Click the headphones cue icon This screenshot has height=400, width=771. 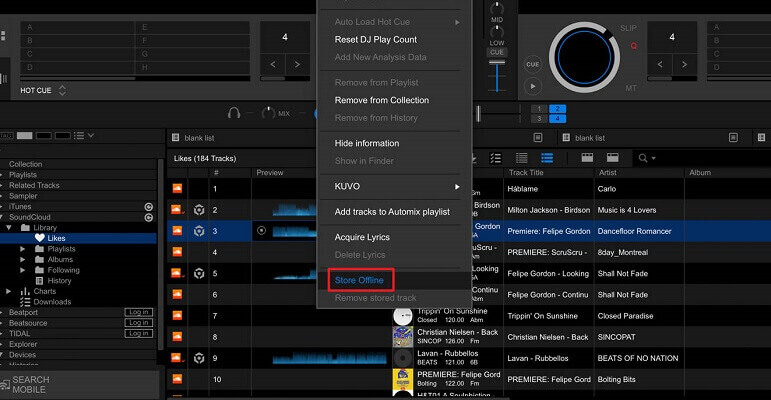pos(234,113)
